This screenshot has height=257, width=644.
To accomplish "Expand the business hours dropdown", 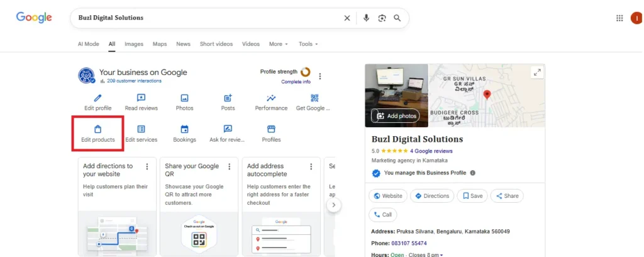I will pos(441,255).
